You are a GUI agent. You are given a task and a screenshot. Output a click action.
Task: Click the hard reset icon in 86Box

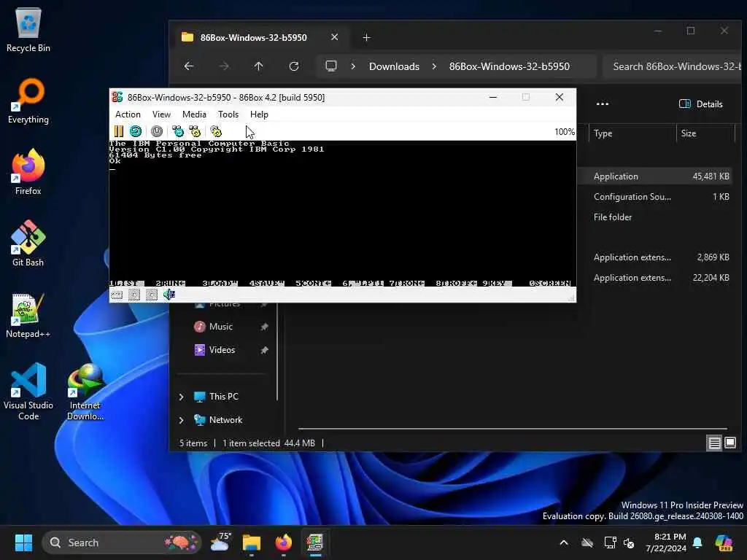136,131
